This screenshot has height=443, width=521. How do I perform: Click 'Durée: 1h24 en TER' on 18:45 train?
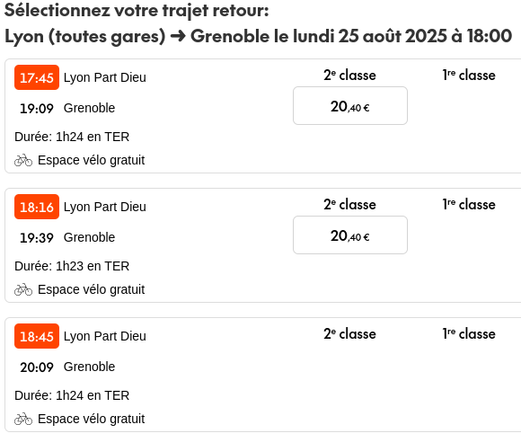(72, 396)
